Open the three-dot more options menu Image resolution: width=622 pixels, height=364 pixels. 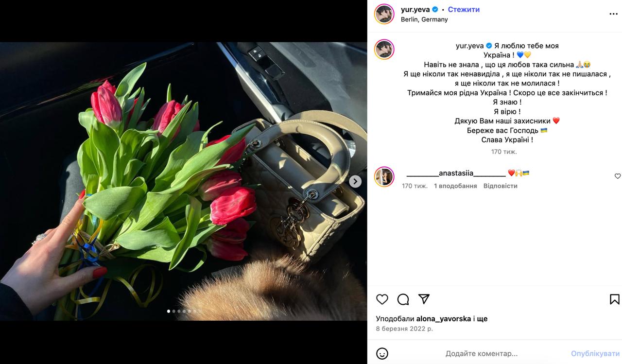614,14
